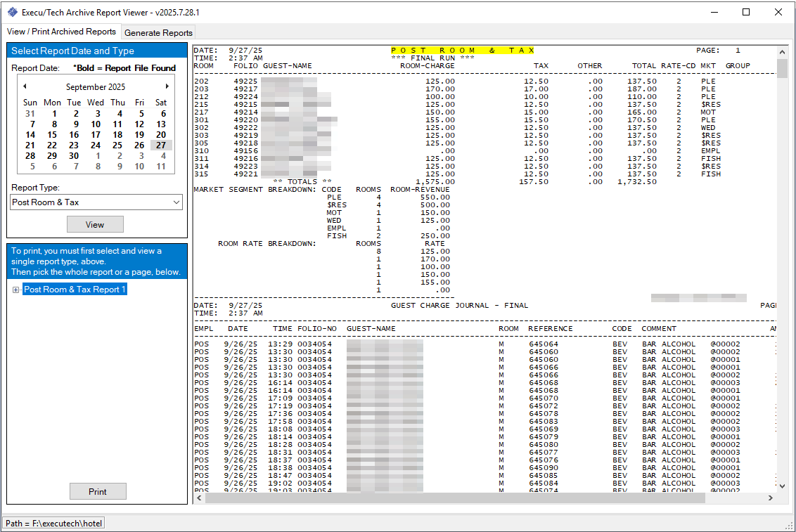The image size is (796, 532).
Task: Select September 27 in the calendar
Action: pyautogui.click(x=161, y=145)
